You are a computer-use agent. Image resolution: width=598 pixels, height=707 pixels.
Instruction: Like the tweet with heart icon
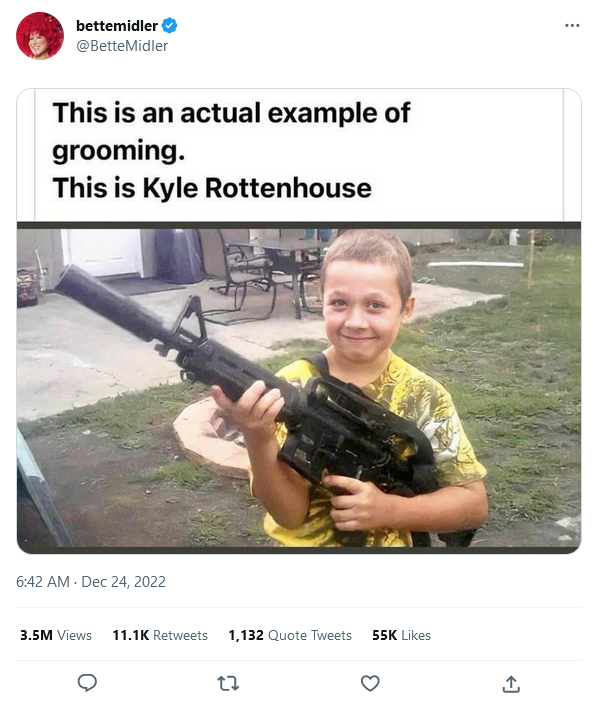click(370, 684)
